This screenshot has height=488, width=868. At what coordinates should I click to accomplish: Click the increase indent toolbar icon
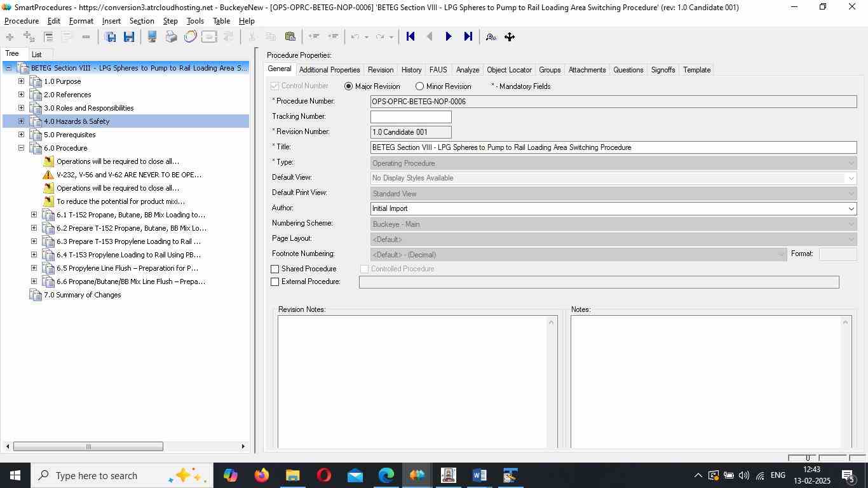click(x=332, y=37)
